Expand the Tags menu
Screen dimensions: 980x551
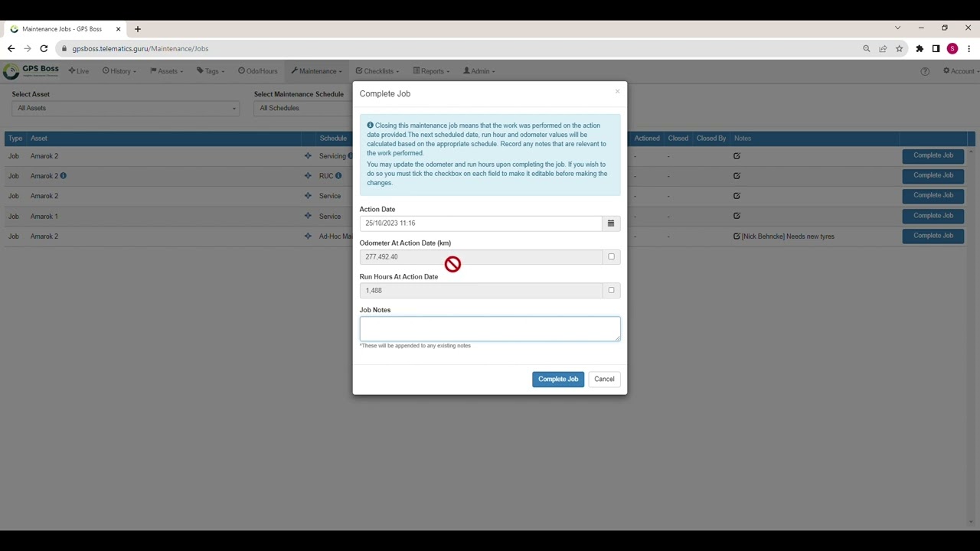(x=210, y=71)
